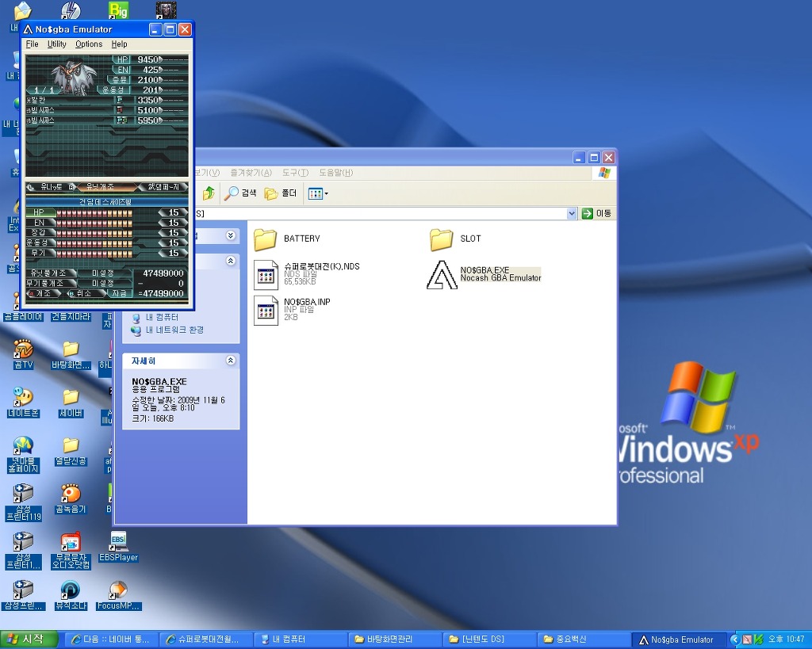Select the 슈퍼로봇대전(K).NDS file icon
This screenshot has width=812, height=649.
[x=266, y=274]
